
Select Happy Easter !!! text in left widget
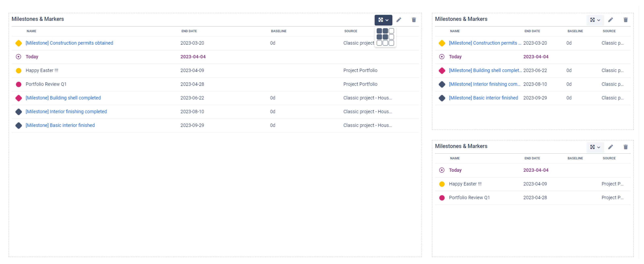[x=42, y=70]
